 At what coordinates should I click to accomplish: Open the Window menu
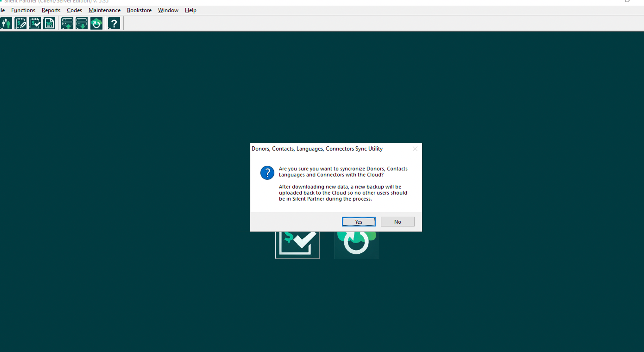[x=168, y=10]
